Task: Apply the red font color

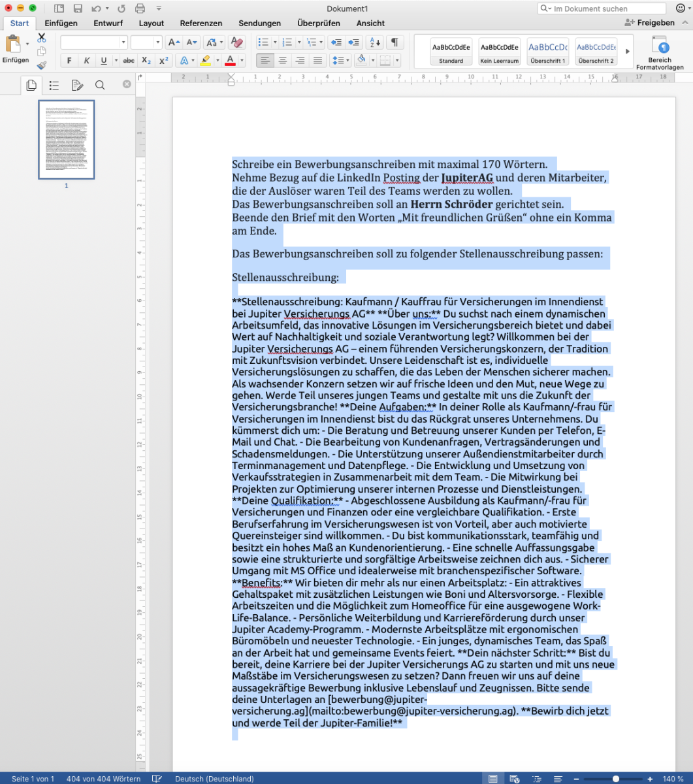Action: 229,61
